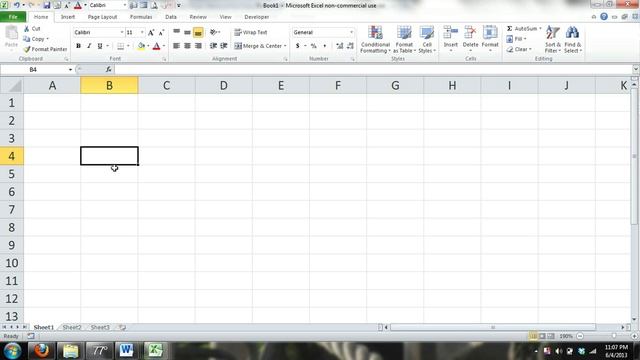Image resolution: width=640 pixels, height=360 pixels.
Task: Click the insert function fx icon
Action: pyautogui.click(x=108, y=69)
